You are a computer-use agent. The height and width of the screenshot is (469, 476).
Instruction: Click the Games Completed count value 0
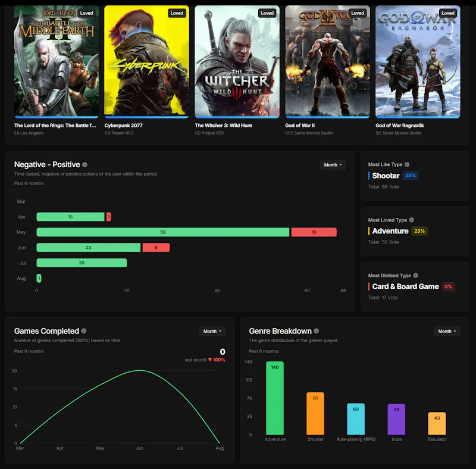223,352
